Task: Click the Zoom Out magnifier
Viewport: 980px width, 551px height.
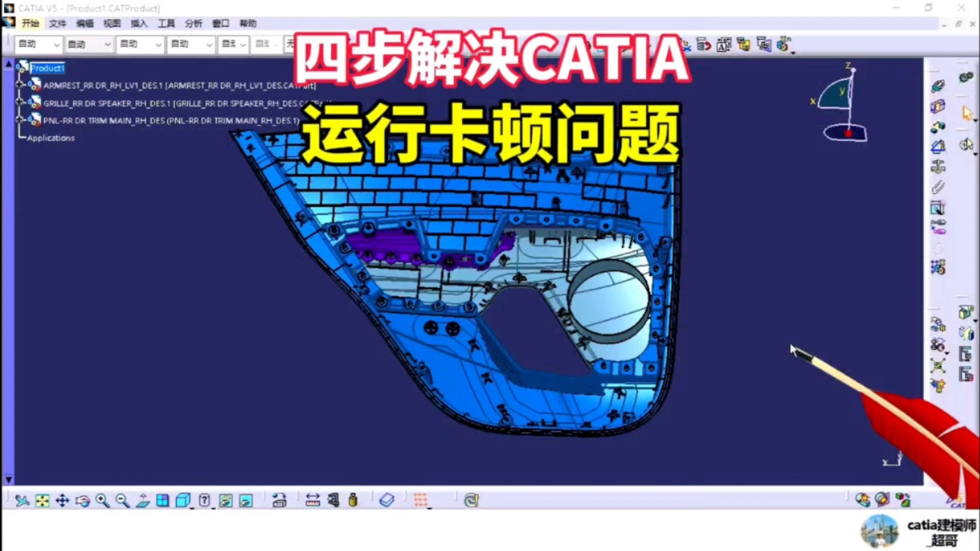Action: [122, 501]
